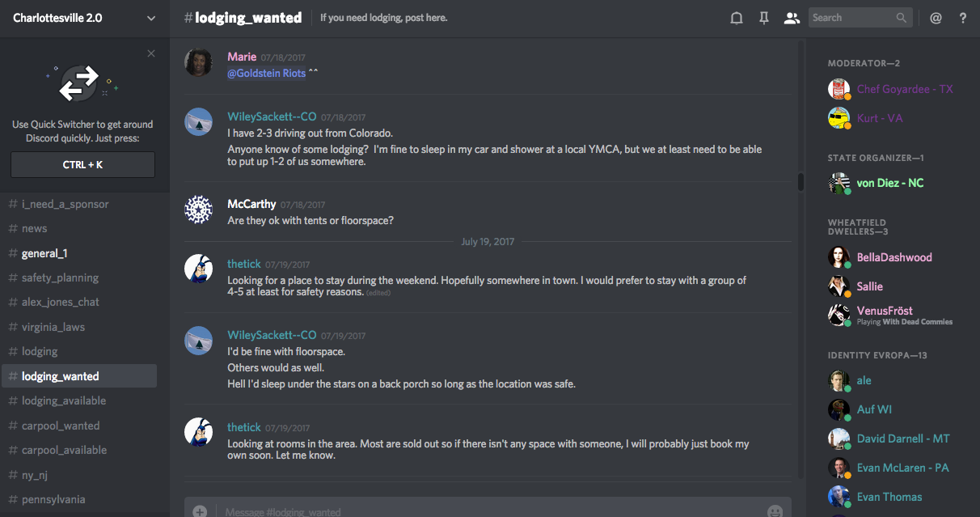Viewport: 980px width, 517px height.
Task: Click the @Goldstein Riots mention
Action: [267, 74]
